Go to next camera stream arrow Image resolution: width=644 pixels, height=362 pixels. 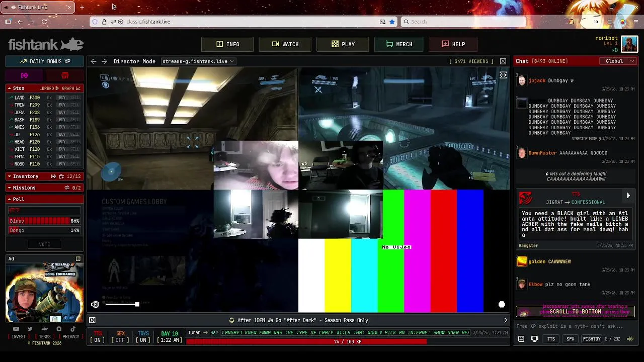[x=104, y=61]
